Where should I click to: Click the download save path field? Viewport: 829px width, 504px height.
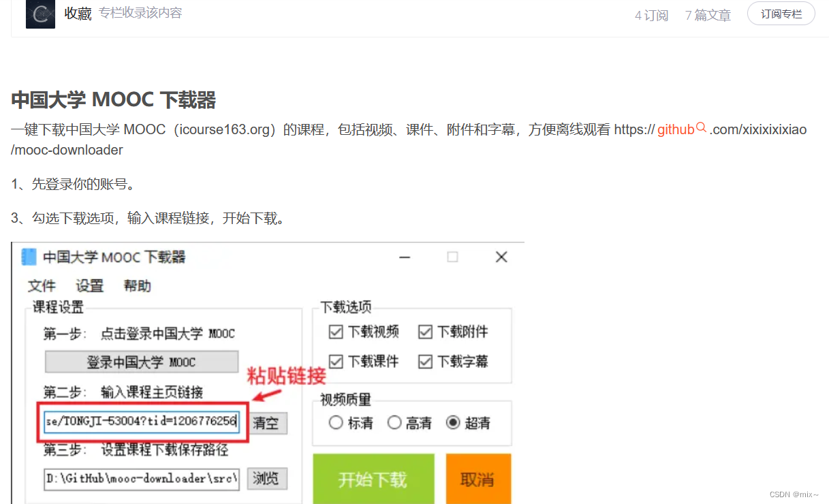tap(142, 478)
